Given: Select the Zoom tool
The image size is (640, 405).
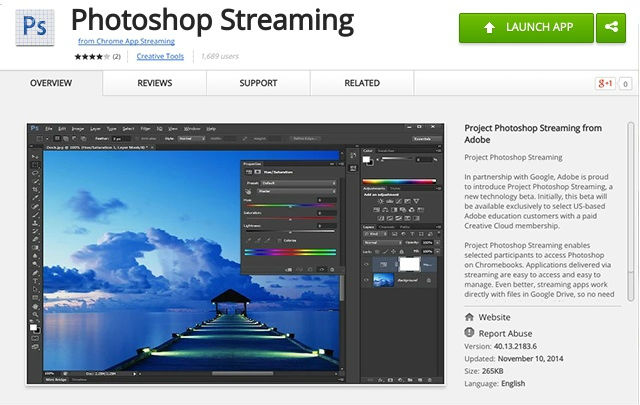Looking at the screenshot, I should [x=36, y=314].
